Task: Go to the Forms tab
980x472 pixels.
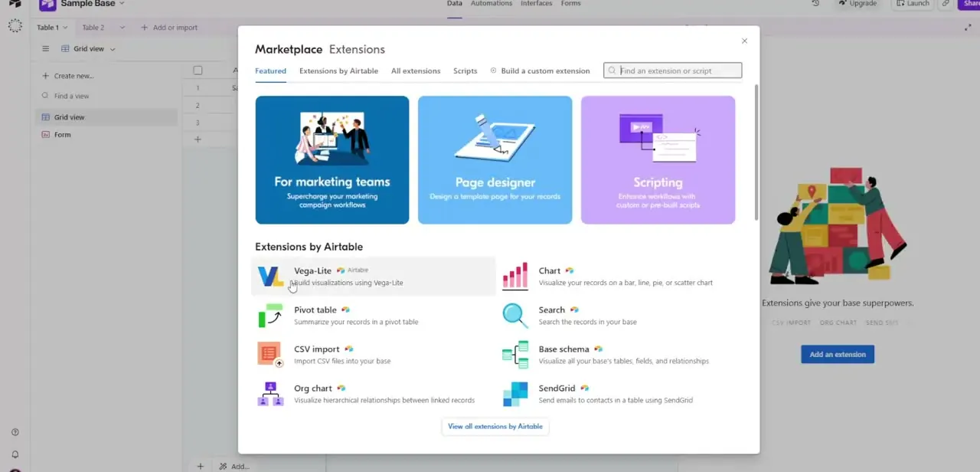Action: pos(570,4)
